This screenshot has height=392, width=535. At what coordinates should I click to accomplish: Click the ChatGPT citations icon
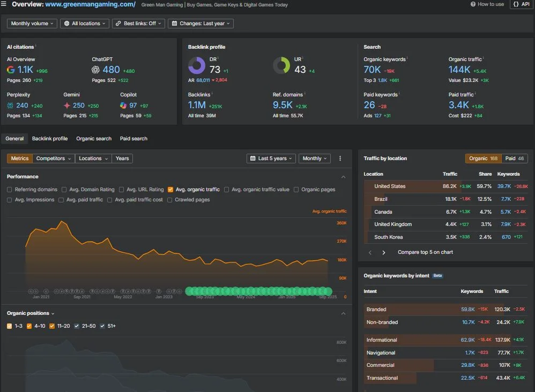96,70
